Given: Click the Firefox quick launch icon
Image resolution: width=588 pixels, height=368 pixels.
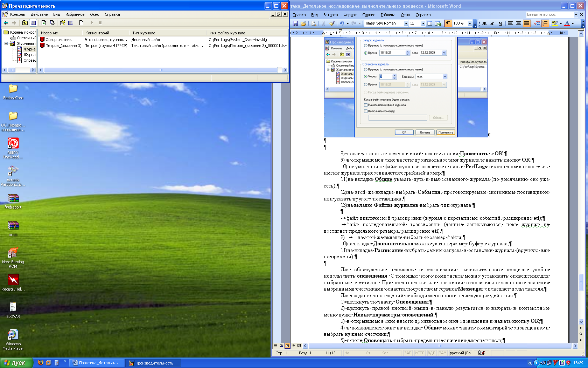Looking at the screenshot, I should (41, 363).
